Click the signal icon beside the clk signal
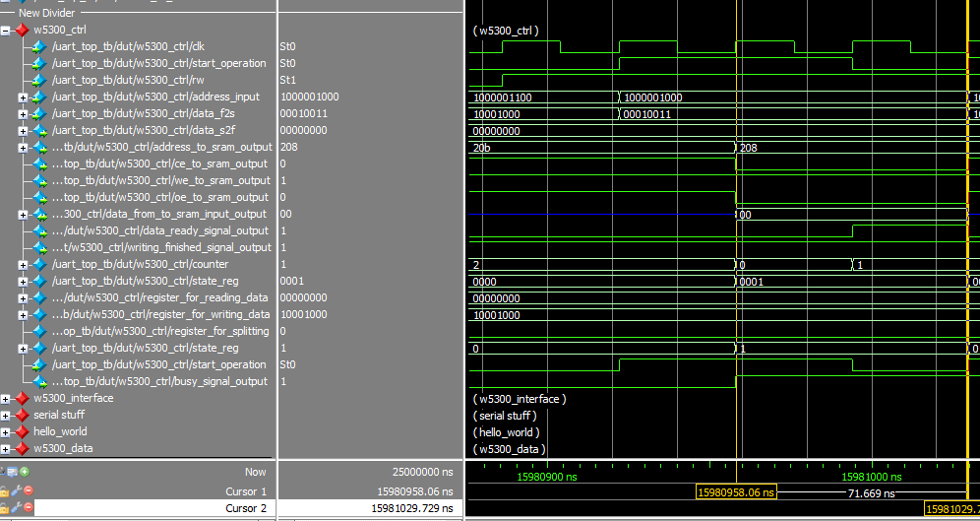This screenshot has width=980, height=521. (x=39, y=46)
